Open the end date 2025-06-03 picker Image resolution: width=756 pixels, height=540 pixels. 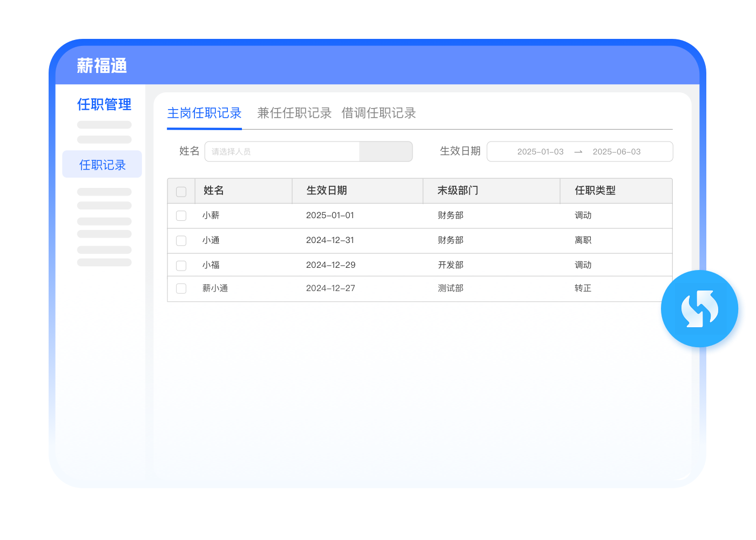(616, 152)
